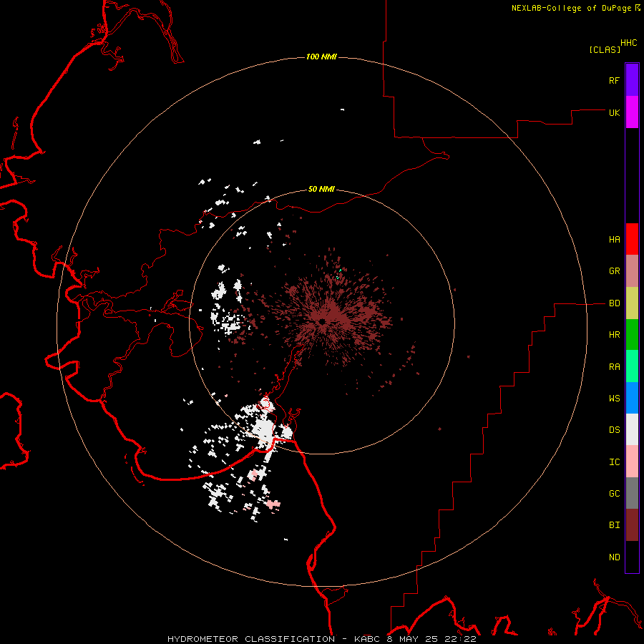The height and width of the screenshot is (644, 644).
Task: Click the HR legend label
Action: click(614, 335)
